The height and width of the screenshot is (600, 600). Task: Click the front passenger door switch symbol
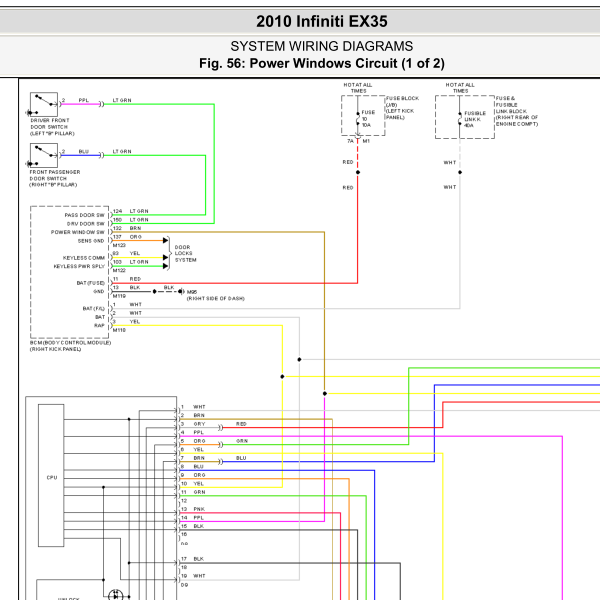44,155
